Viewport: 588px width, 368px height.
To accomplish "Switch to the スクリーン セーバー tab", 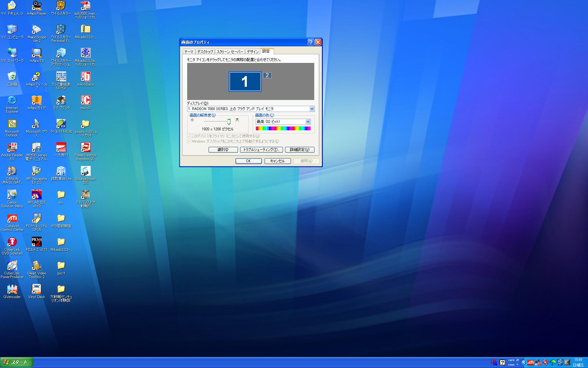I will click(x=230, y=52).
